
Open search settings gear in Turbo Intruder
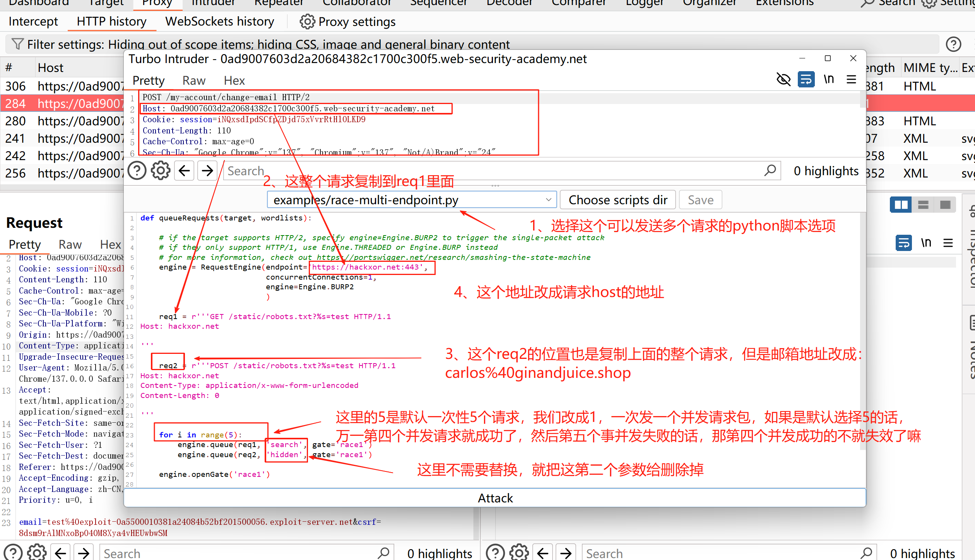(x=160, y=171)
